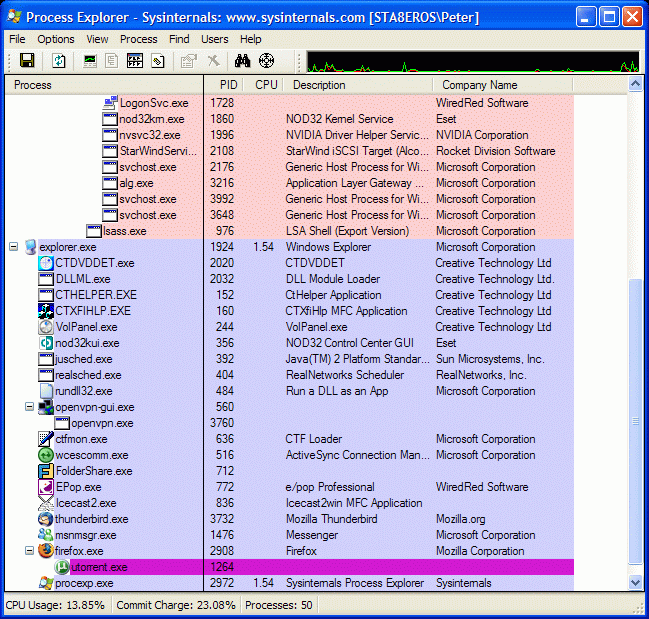Open the Users menu

click(214, 39)
